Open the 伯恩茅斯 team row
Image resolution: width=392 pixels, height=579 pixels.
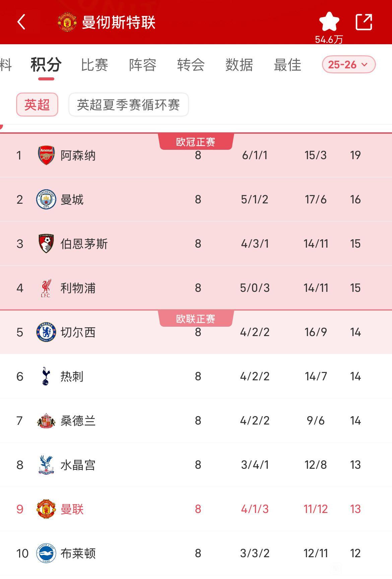[x=196, y=244]
